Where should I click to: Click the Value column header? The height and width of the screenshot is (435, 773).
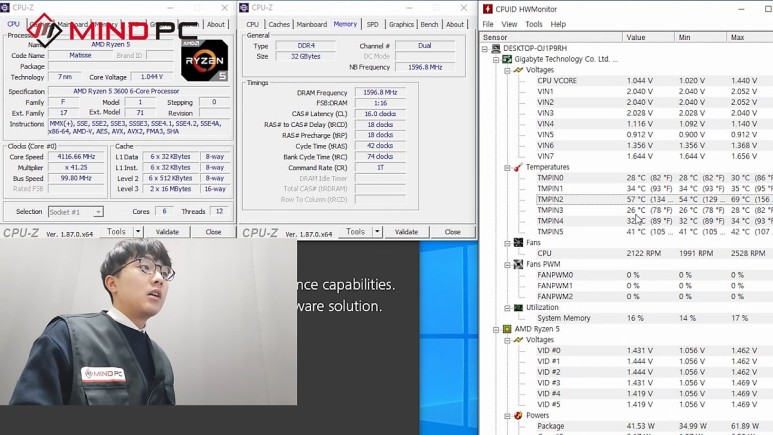[x=648, y=37]
